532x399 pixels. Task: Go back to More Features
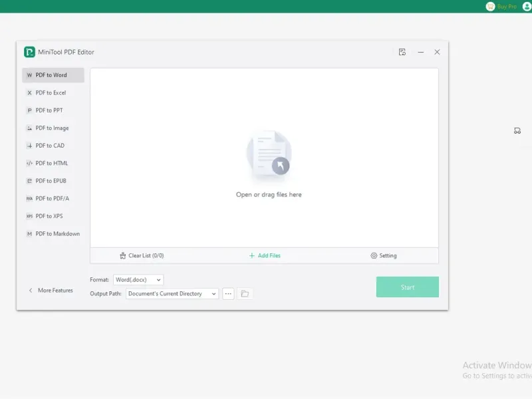(51, 291)
